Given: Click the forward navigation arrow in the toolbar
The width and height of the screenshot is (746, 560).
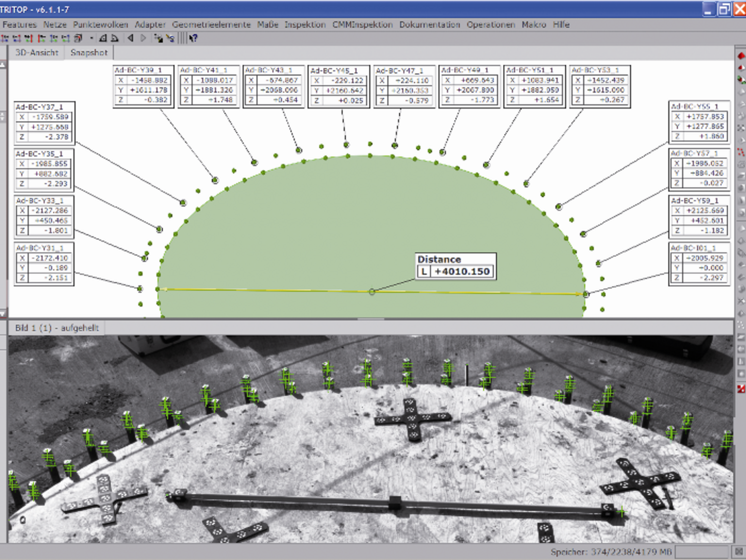Looking at the screenshot, I should 144,38.
